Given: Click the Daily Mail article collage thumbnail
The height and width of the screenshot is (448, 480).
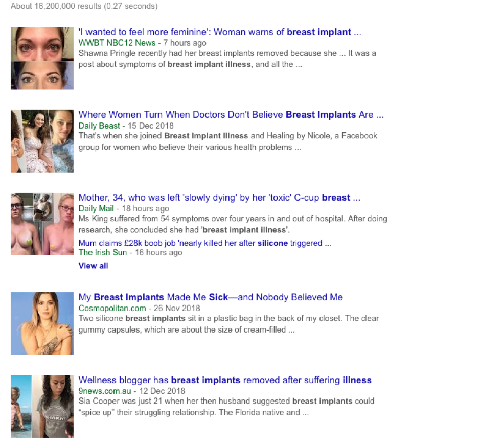Looking at the screenshot, I should click(x=41, y=223).
